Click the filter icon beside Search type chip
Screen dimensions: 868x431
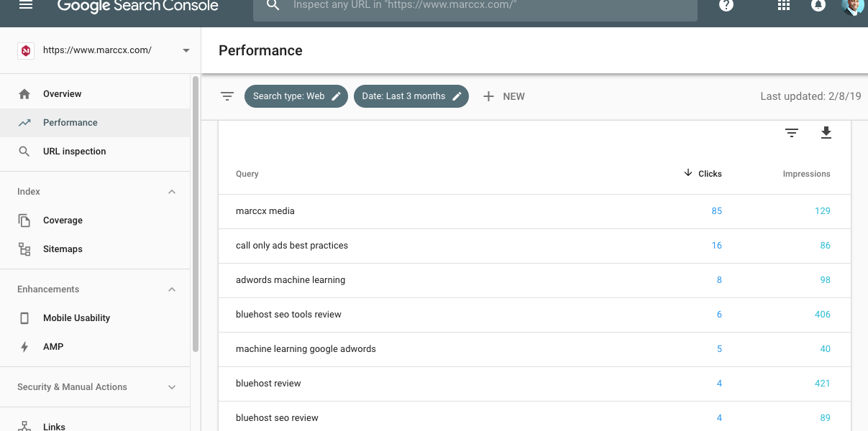(227, 96)
